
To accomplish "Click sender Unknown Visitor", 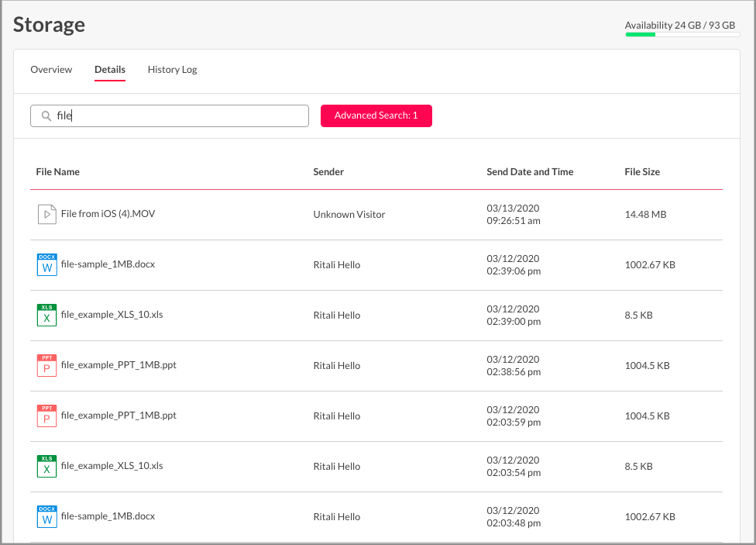I will coord(349,214).
